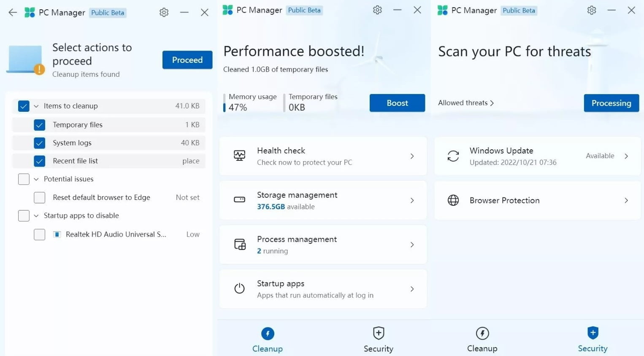Click the Process management window icon
The image size is (644, 356).
tap(240, 244)
